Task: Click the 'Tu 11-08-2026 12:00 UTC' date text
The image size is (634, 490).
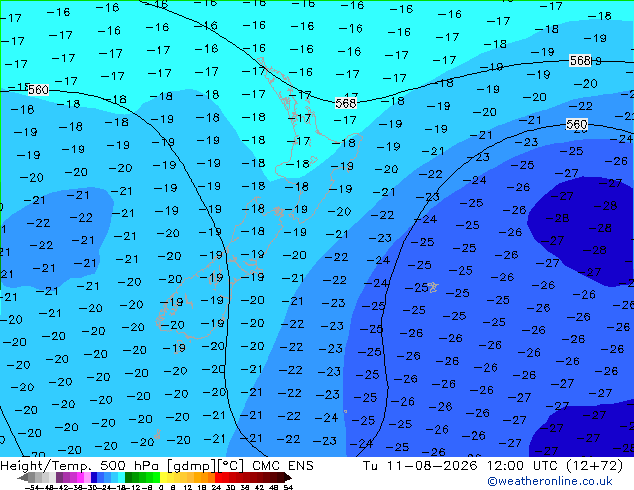Action: click(x=461, y=466)
